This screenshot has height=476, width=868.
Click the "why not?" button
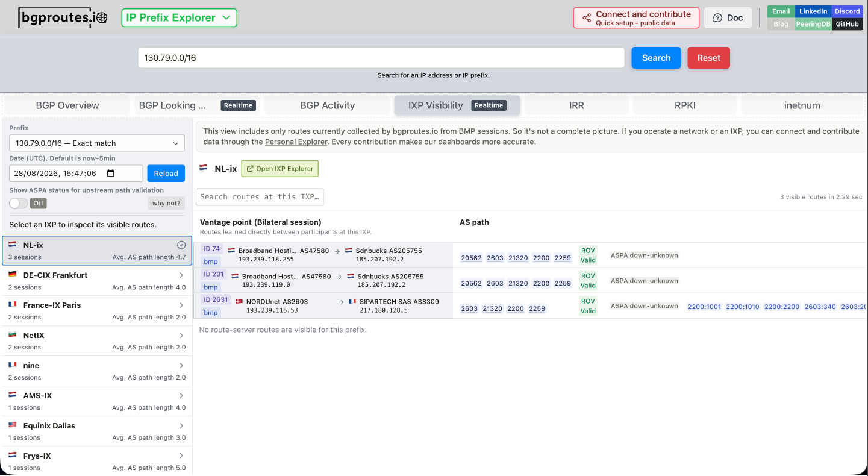click(x=166, y=203)
